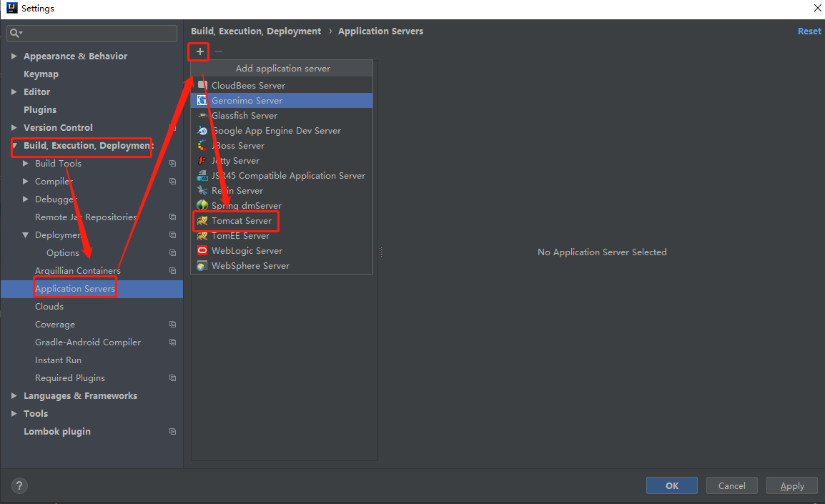Click the plus add server button

[x=200, y=51]
